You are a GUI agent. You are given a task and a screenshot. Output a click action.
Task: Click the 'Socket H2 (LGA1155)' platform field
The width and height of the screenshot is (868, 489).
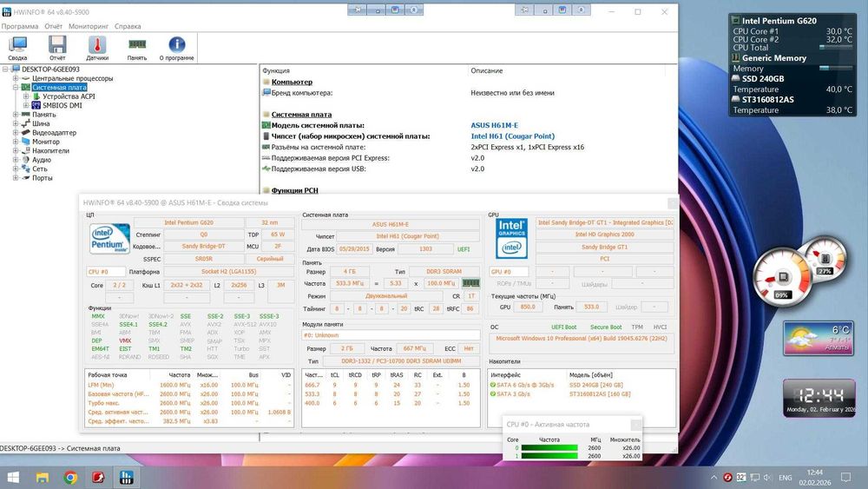[228, 272]
